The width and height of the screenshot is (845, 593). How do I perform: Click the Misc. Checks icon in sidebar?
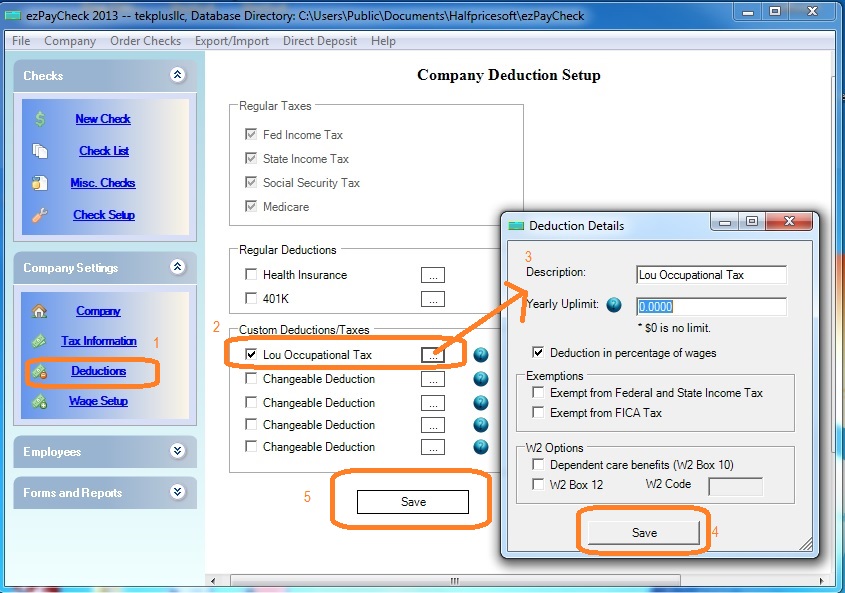point(40,183)
